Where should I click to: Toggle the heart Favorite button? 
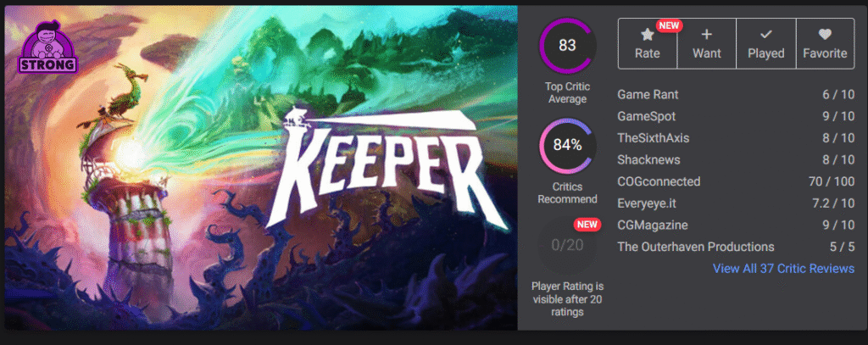826,35
